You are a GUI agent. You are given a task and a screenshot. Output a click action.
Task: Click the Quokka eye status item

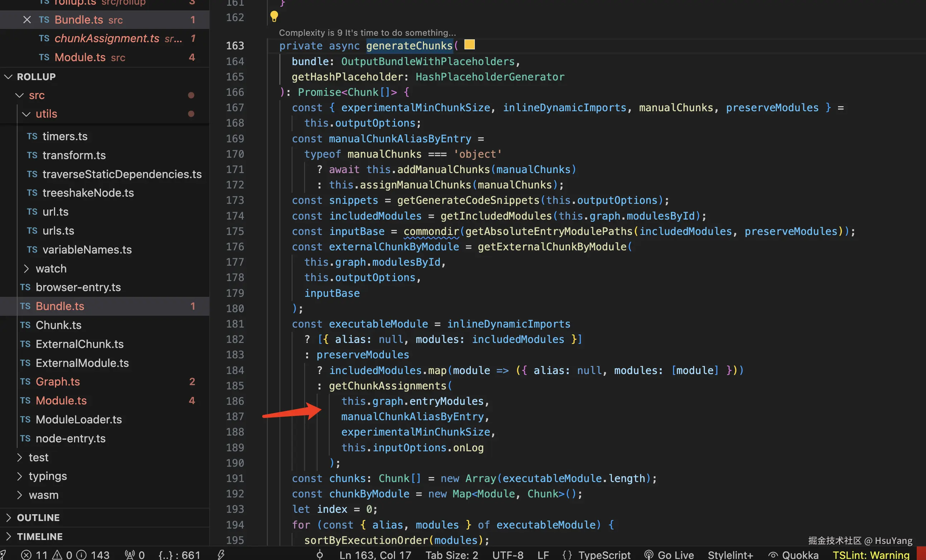click(x=793, y=554)
